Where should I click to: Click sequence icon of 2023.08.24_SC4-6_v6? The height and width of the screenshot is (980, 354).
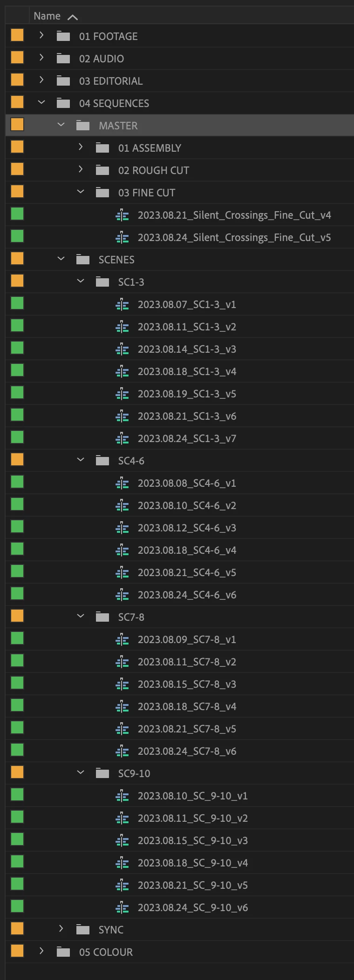[x=122, y=595]
